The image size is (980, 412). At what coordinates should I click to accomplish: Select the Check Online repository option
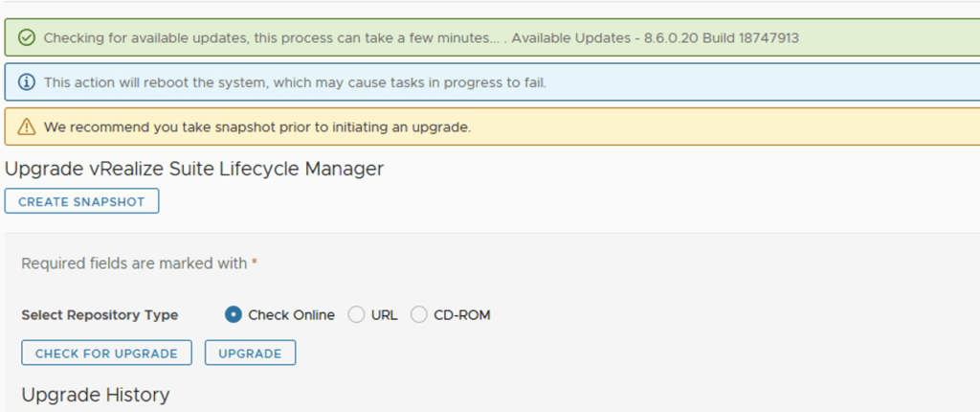point(233,314)
